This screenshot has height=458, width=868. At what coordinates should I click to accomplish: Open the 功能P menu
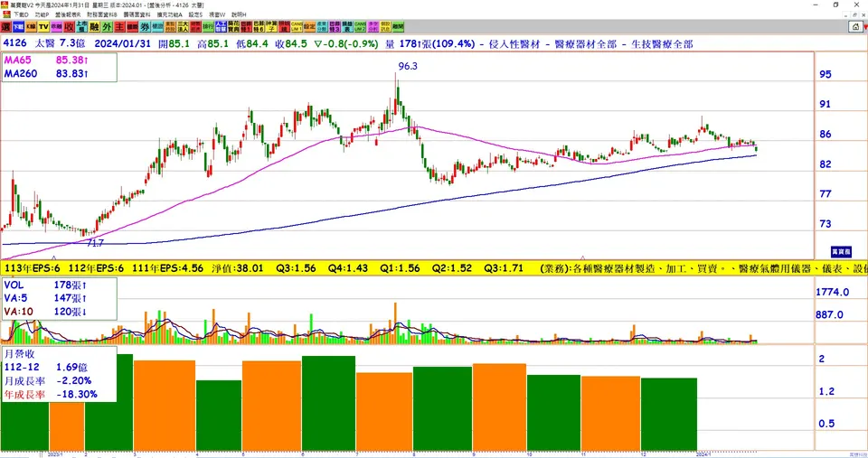click(42, 14)
